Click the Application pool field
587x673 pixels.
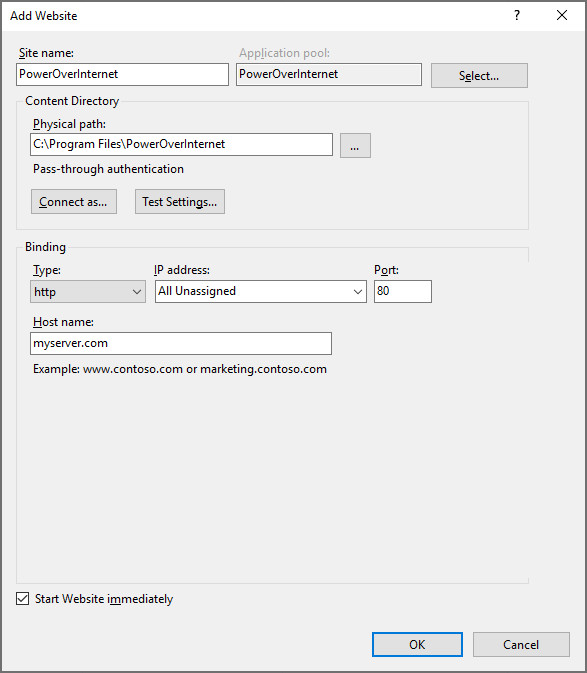329,74
